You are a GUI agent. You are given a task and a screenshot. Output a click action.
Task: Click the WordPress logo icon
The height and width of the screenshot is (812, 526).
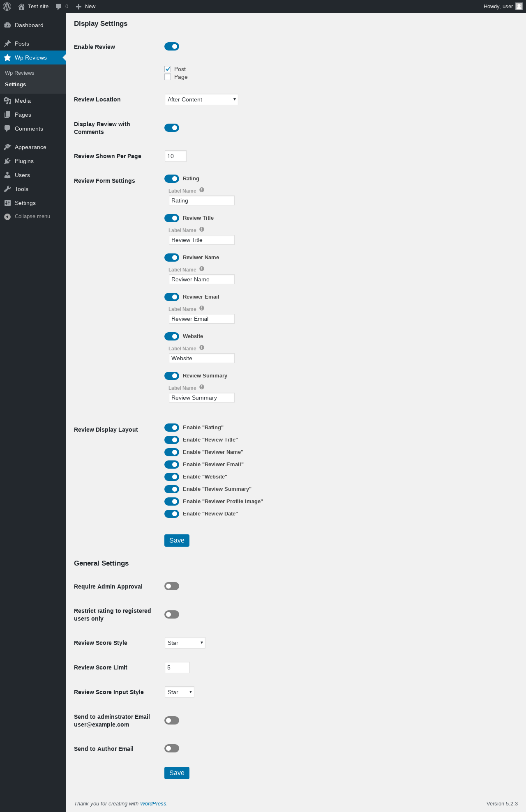pyautogui.click(x=7, y=7)
